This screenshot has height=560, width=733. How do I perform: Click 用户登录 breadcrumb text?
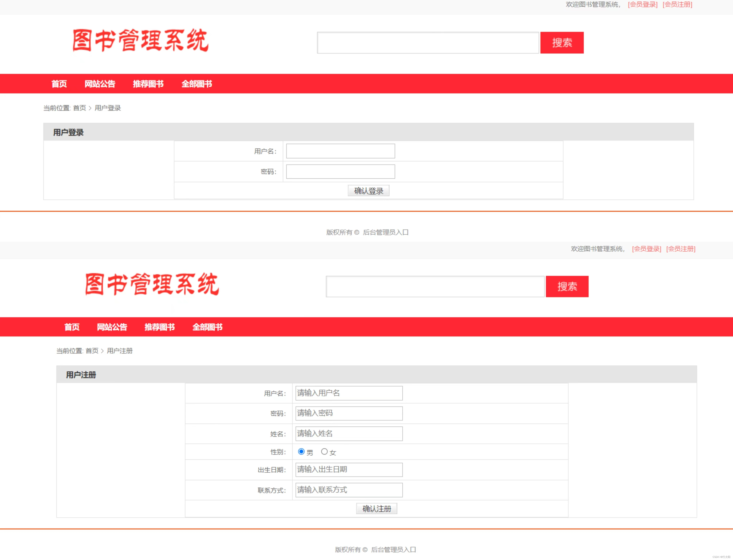coord(108,108)
